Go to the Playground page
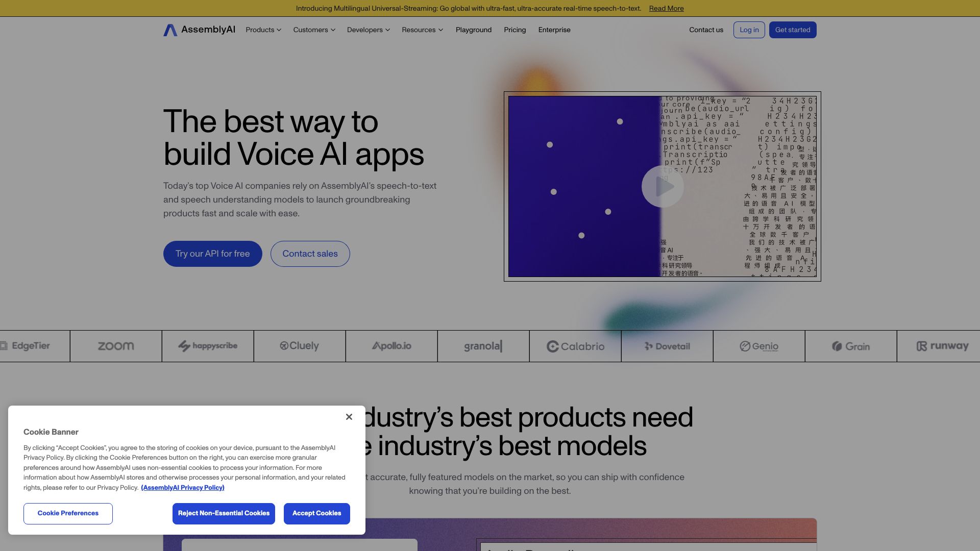The height and width of the screenshot is (551, 980). click(474, 30)
